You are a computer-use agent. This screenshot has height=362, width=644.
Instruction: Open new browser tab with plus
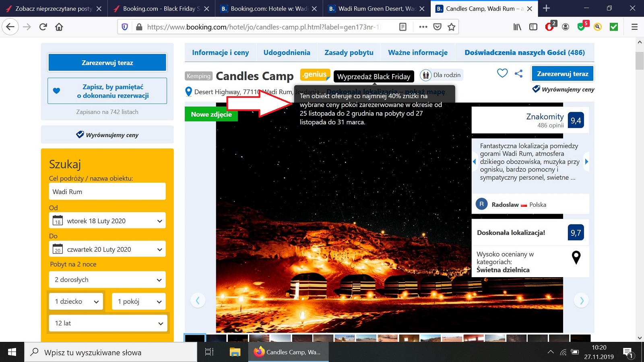546,8
